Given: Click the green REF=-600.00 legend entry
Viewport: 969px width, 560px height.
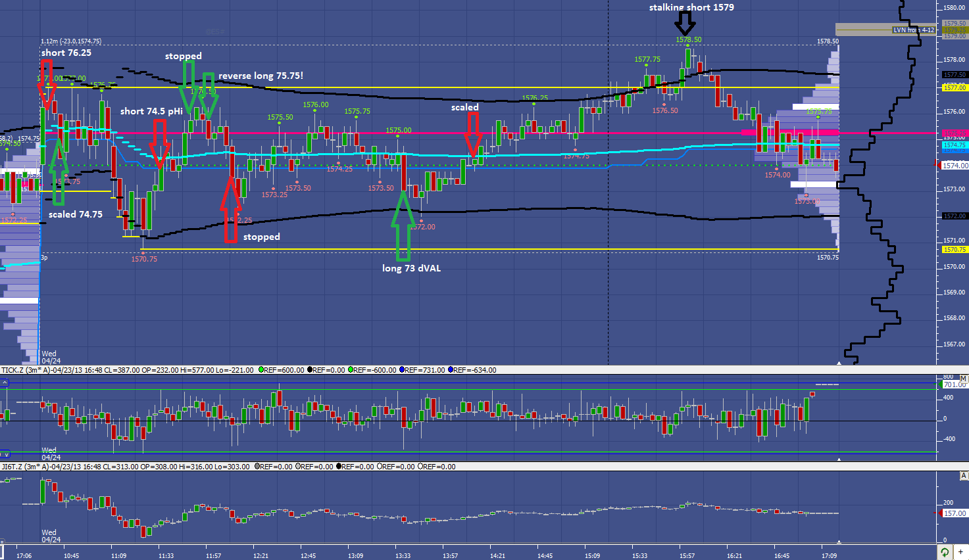Looking at the screenshot, I should click(x=372, y=370).
